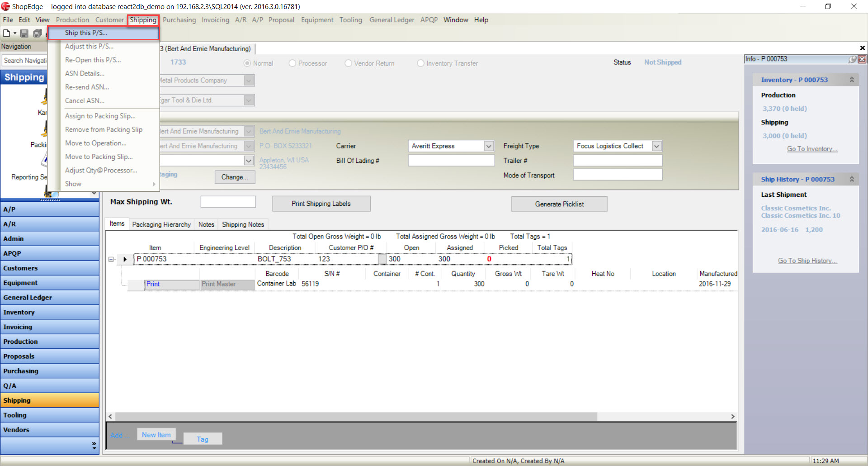Open the General Ledger menu
This screenshot has height=466, width=868.
(x=392, y=20)
